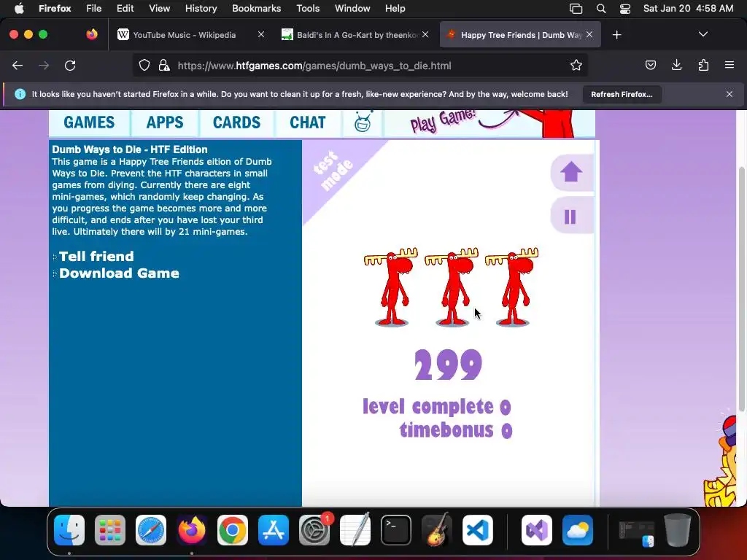Open a new tab with plus button

(617, 35)
